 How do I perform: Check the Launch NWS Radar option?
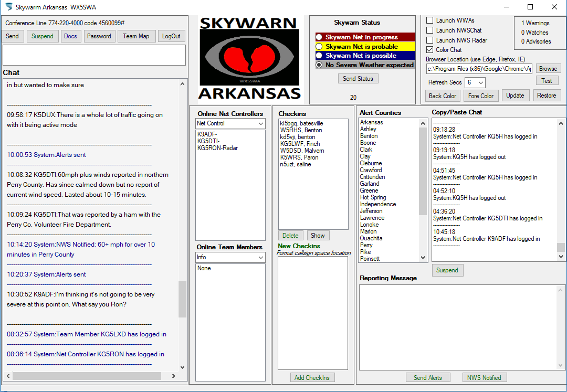[x=430, y=40]
